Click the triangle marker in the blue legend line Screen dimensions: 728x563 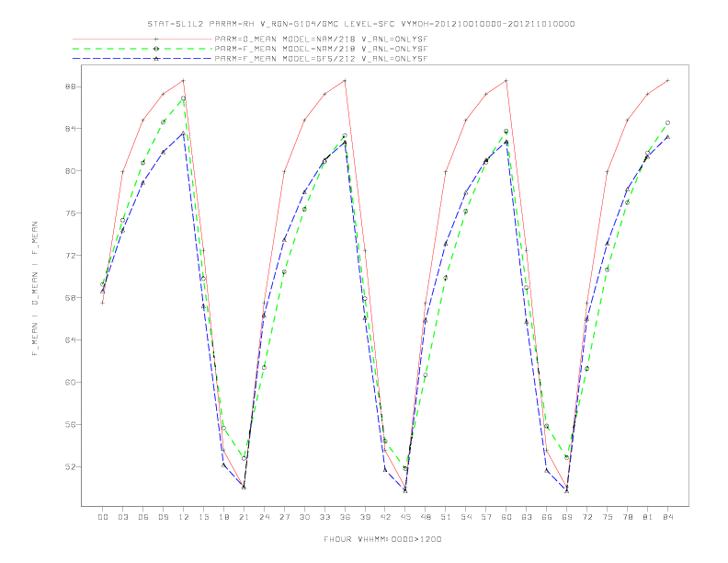(x=156, y=59)
